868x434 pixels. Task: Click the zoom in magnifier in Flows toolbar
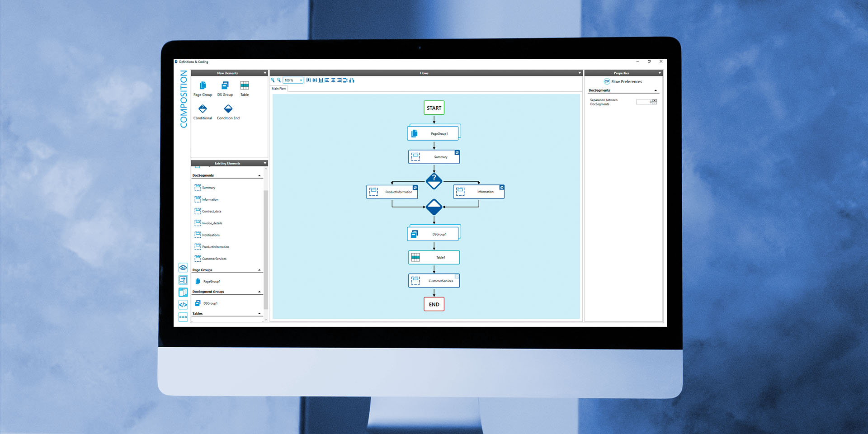(x=273, y=80)
